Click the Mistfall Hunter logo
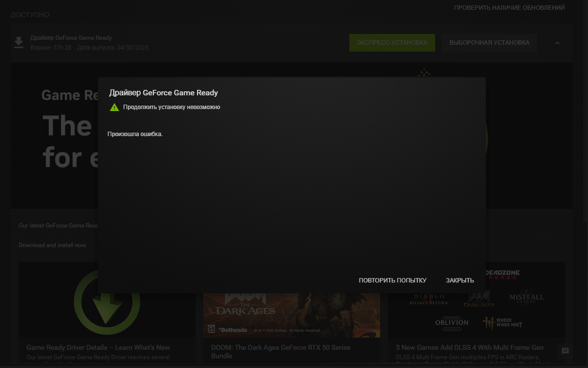 (527, 297)
